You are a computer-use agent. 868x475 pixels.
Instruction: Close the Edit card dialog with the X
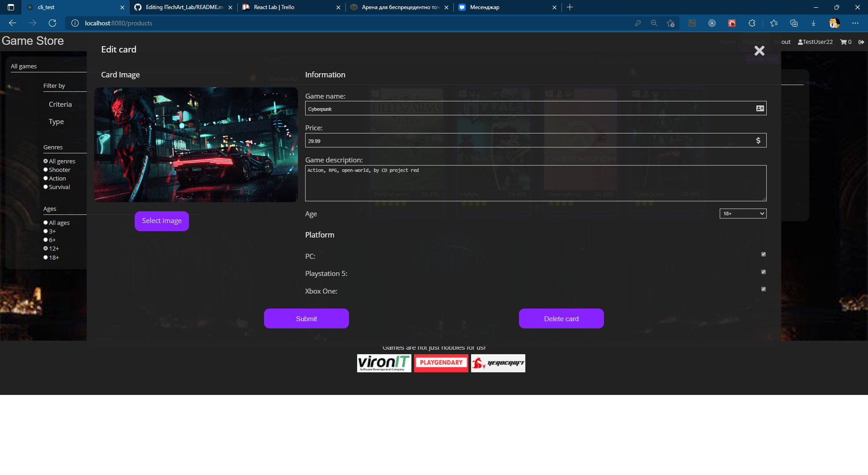pos(759,51)
